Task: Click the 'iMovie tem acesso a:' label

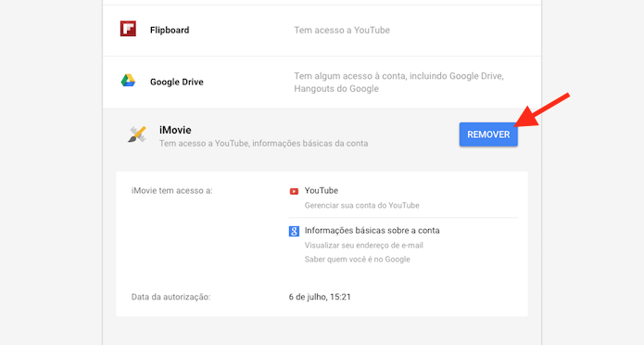Action: 172,191
